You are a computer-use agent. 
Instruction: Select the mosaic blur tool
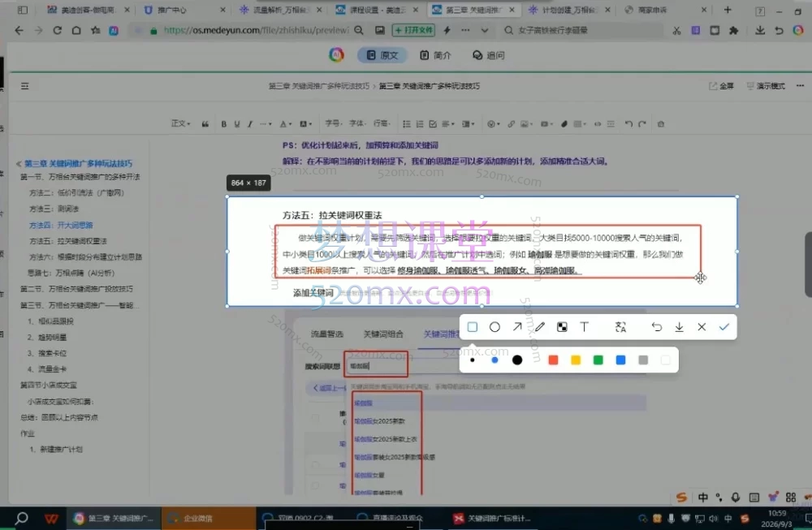tap(562, 327)
